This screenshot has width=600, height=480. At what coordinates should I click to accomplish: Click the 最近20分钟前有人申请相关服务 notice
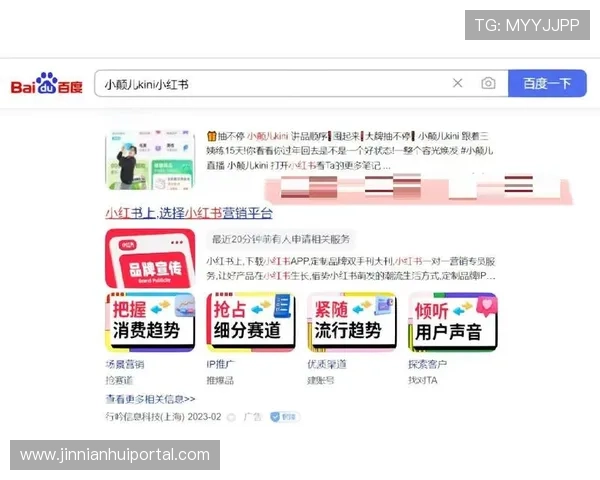[x=281, y=239]
